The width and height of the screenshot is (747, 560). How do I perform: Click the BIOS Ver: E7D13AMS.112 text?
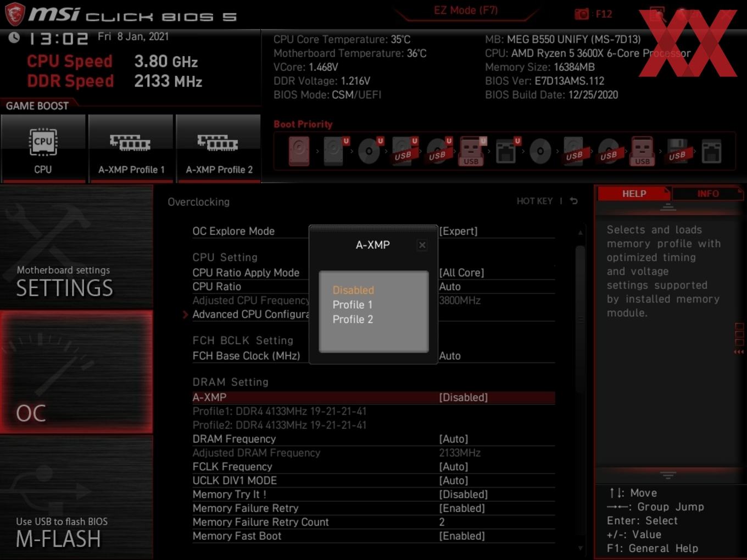544,81
